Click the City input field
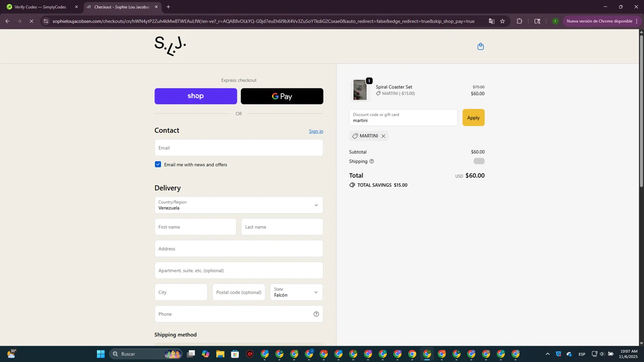The height and width of the screenshot is (362, 644). [x=181, y=292]
